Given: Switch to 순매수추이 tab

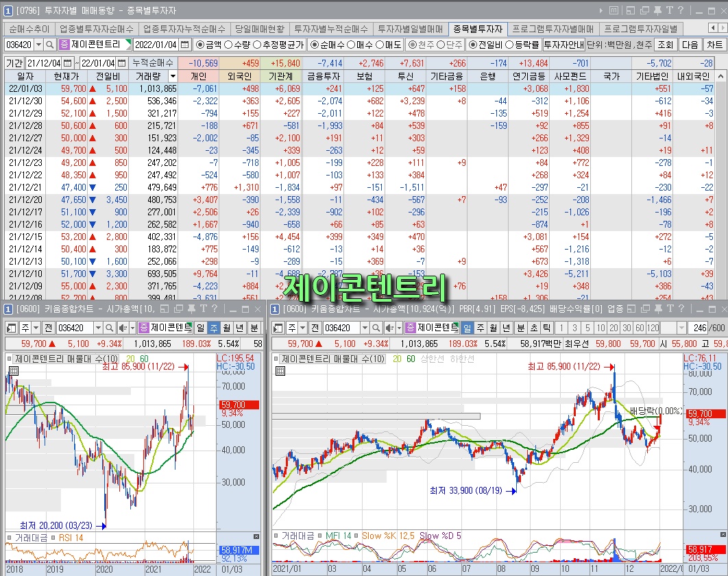Looking at the screenshot, I should pos(29,29).
